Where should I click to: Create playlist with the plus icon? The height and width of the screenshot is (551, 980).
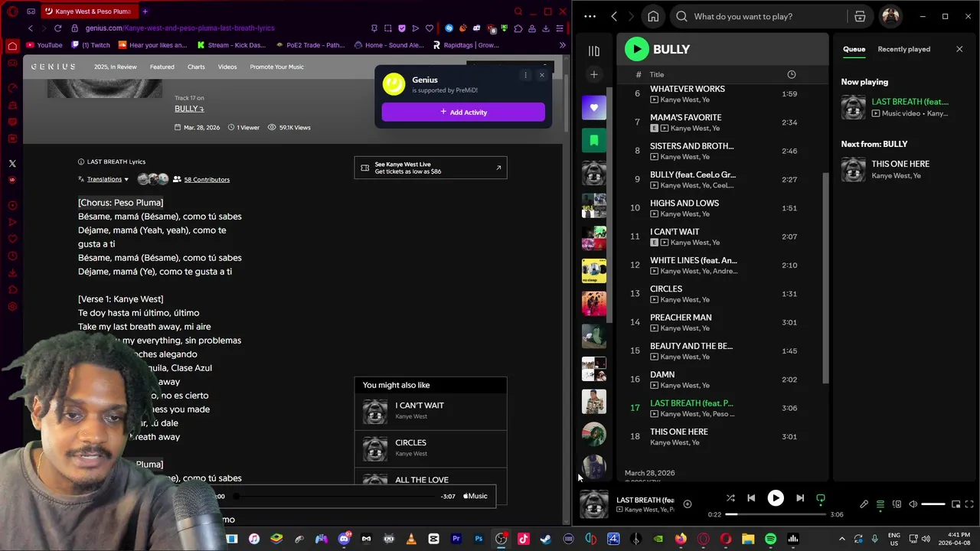[593, 74]
